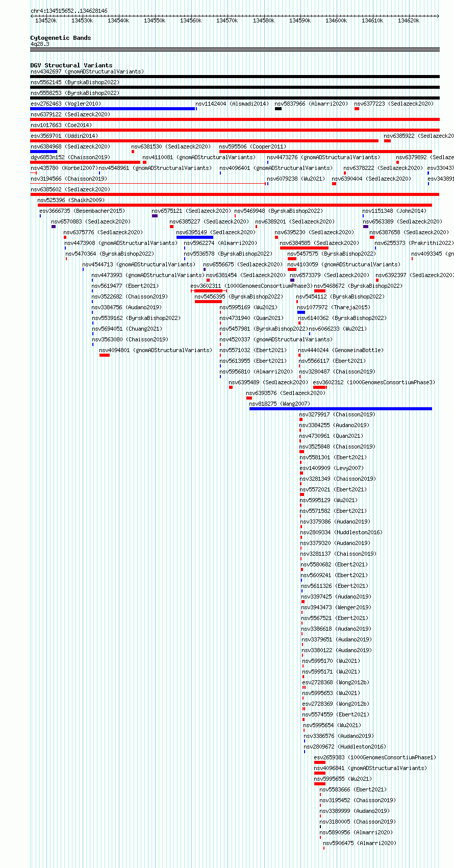Click the red block under esv2659383 (1000GenomesConsortiumPhase1)
This screenshot has height=868, width=454.
319,762
